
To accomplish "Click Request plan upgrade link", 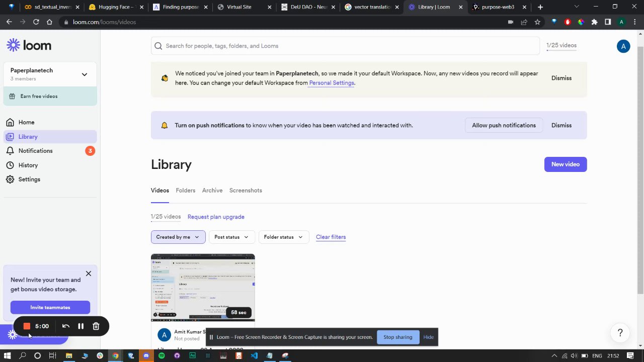I will coord(216,217).
